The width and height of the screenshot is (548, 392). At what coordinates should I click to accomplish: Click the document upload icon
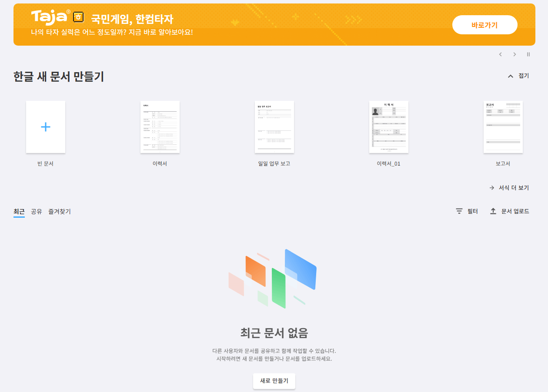point(493,211)
